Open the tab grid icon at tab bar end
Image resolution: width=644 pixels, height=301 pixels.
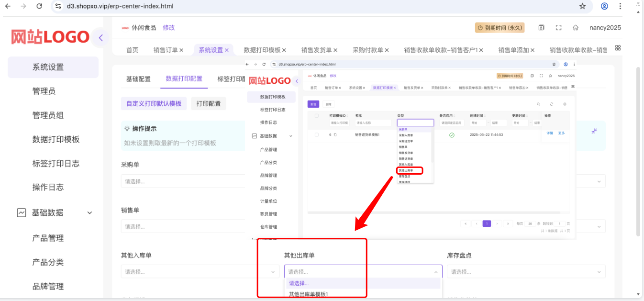tap(618, 48)
